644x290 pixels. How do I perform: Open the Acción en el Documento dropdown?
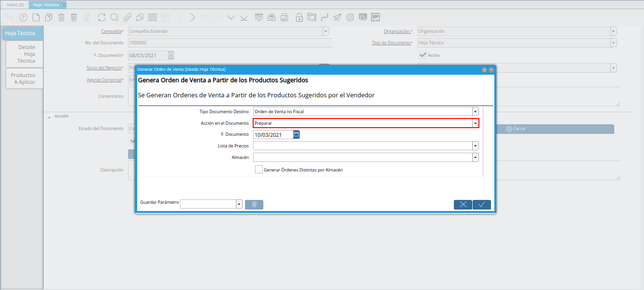pos(475,123)
